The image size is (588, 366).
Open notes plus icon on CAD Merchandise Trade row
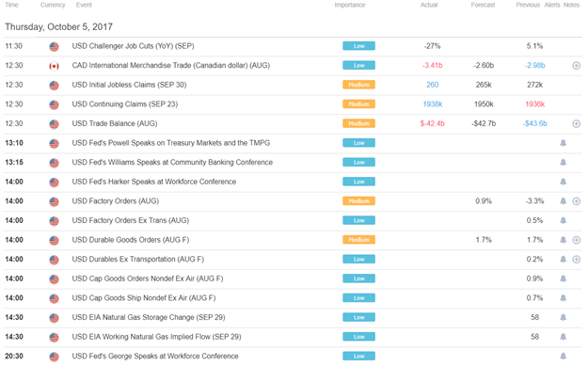(x=577, y=66)
